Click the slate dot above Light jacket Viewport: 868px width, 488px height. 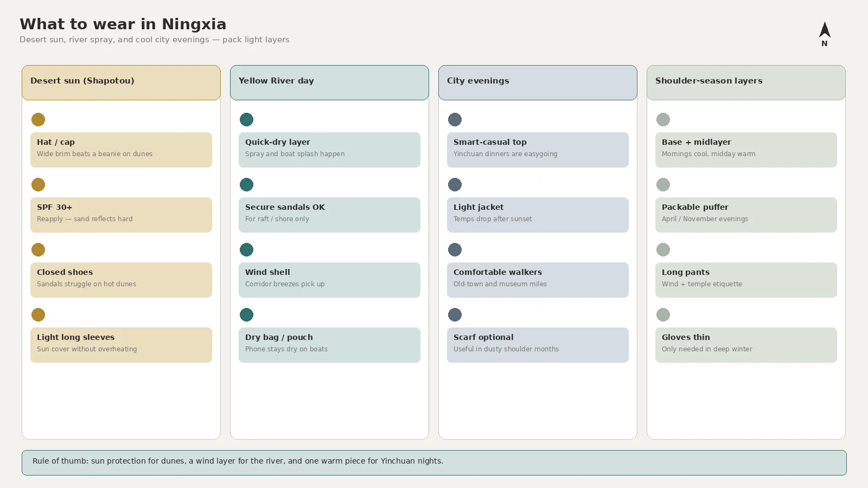(x=455, y=184)
